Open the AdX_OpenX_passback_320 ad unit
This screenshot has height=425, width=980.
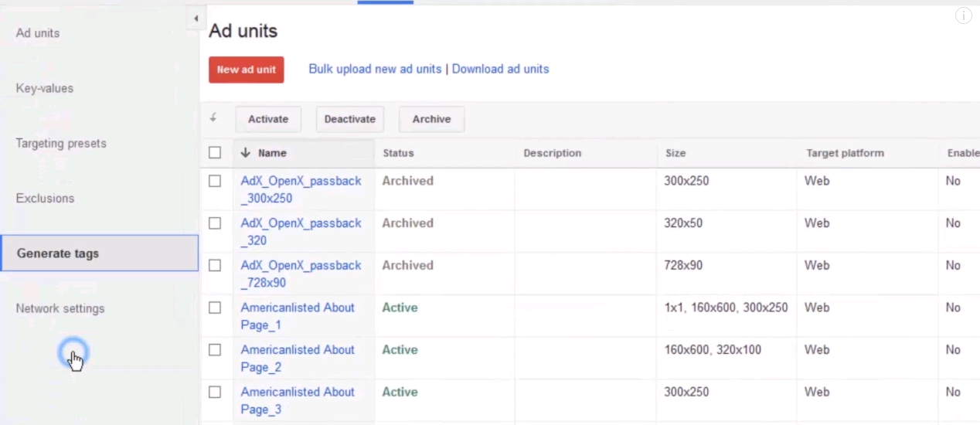(x=301, y=232)
